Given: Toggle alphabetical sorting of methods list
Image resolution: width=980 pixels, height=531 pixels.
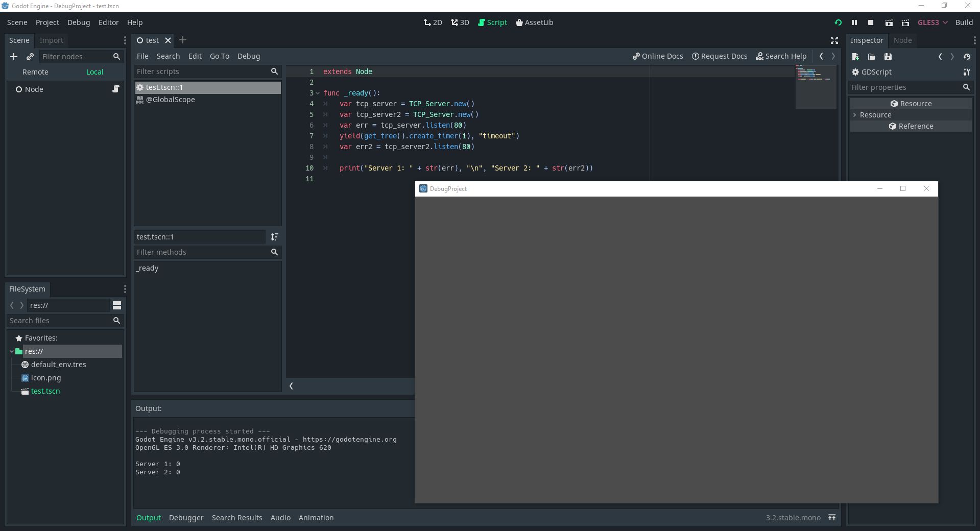Looking at the screenshot, I should pos(275,237).
